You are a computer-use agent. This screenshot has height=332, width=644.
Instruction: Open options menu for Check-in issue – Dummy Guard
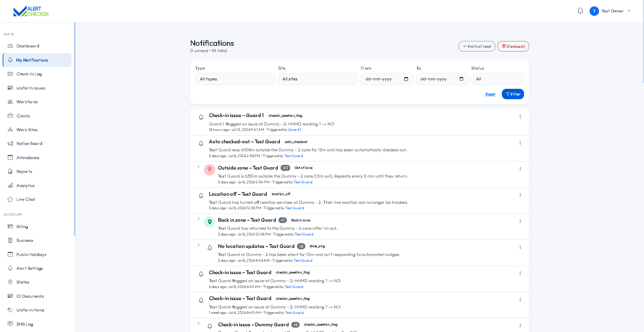[x=520, y=326]
